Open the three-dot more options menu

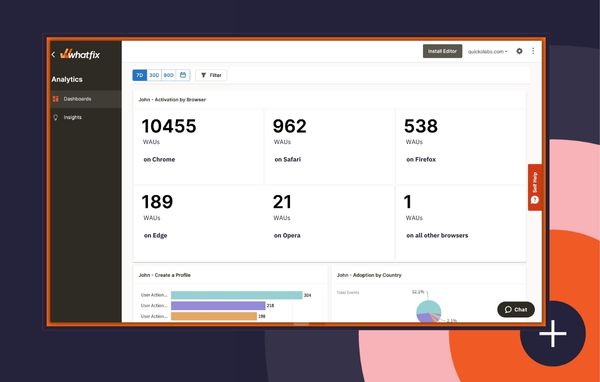(x=533, y=51)
